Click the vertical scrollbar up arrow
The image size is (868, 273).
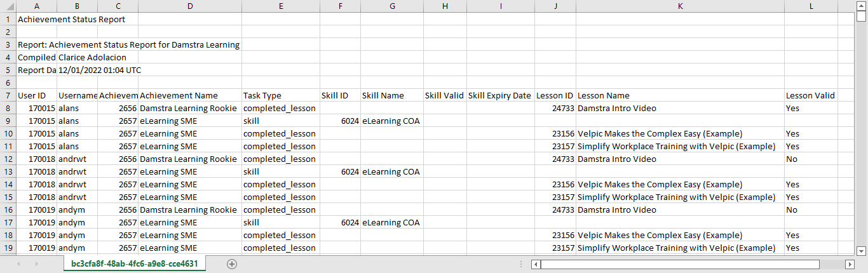tap(862, 6)
